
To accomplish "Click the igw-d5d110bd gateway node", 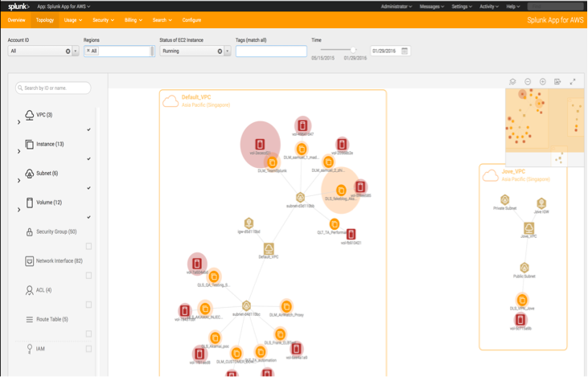I will pyautogui.click(x=249, y=223).
